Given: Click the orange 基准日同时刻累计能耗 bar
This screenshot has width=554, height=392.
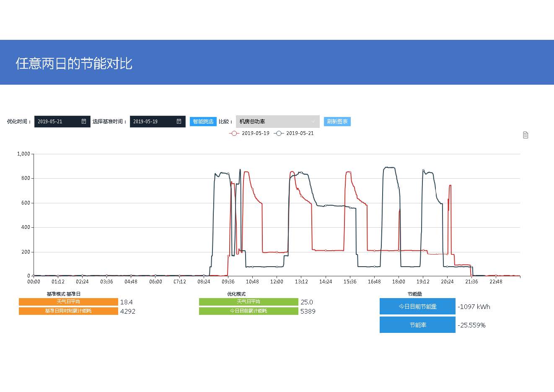Looking at the screenshot, I should (68, 311).
